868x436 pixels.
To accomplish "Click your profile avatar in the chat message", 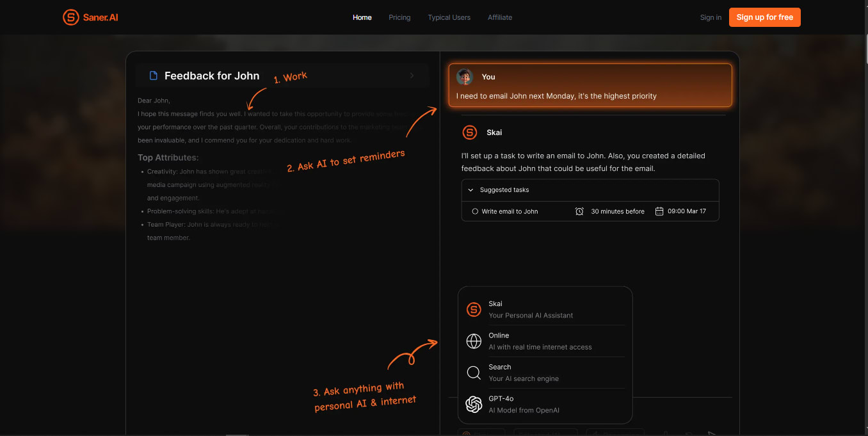I will 464,77.
